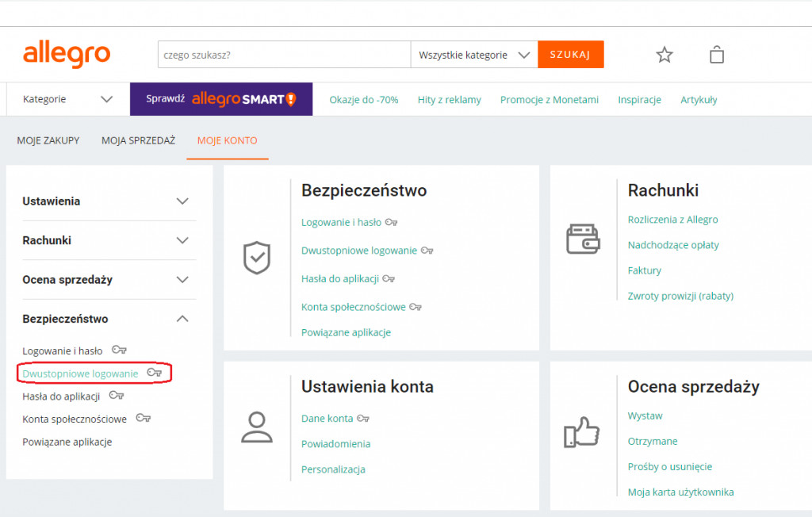Open Prośby o usunięcie link
This screenshot has height=517, width=812.
[x=669, y=467]
